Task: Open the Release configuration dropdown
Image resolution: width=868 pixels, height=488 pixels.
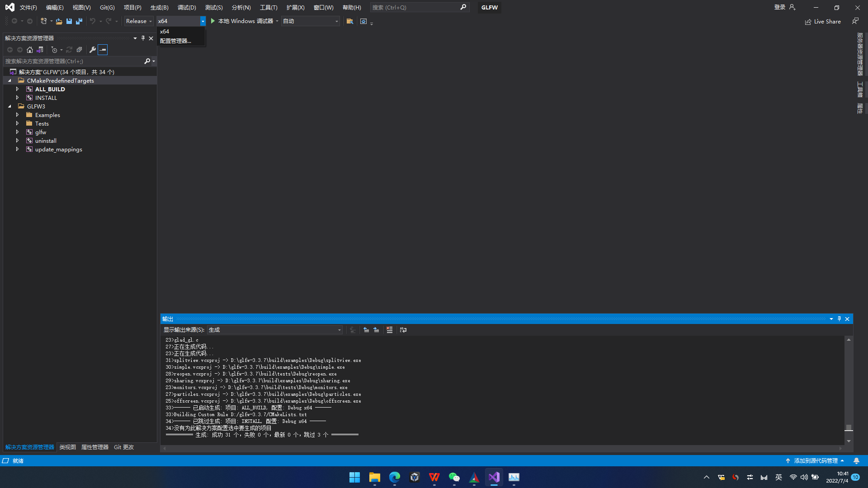Action: (139, 21)
